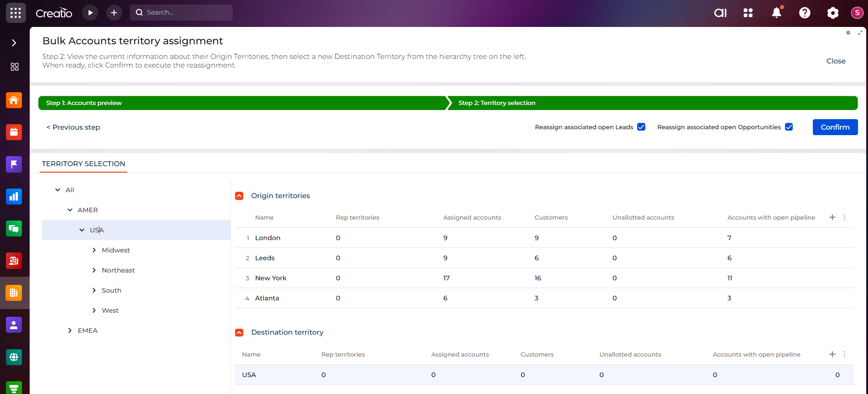Click the Confirm button
This screenshot has height=394, width=868.
[835, 127]
